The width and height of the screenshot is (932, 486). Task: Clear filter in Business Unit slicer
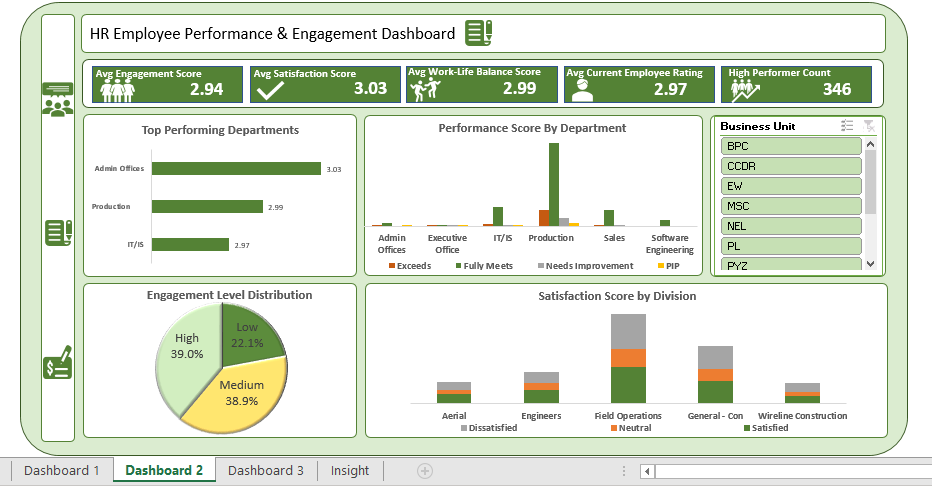coord(869,125)
